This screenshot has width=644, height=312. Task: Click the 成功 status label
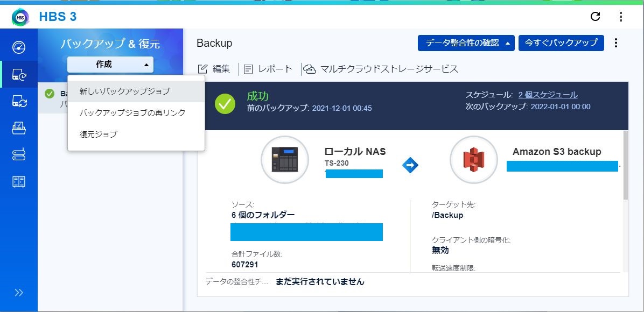click(257, 96)
